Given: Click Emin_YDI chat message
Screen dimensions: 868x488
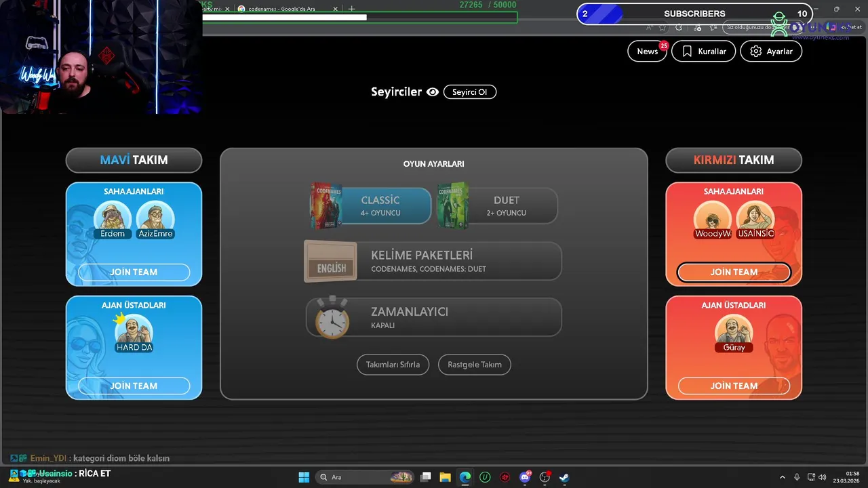Looking at the screenshot, I should [x=90, y=458].
